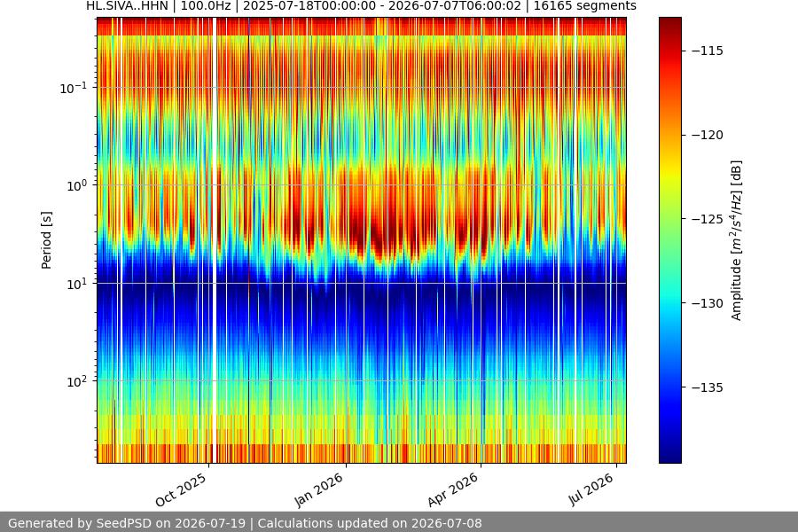Viewport: 798px width, 532px height.
Task: Click the colorbar -115 dB tick label
Action: click(707, 51)
